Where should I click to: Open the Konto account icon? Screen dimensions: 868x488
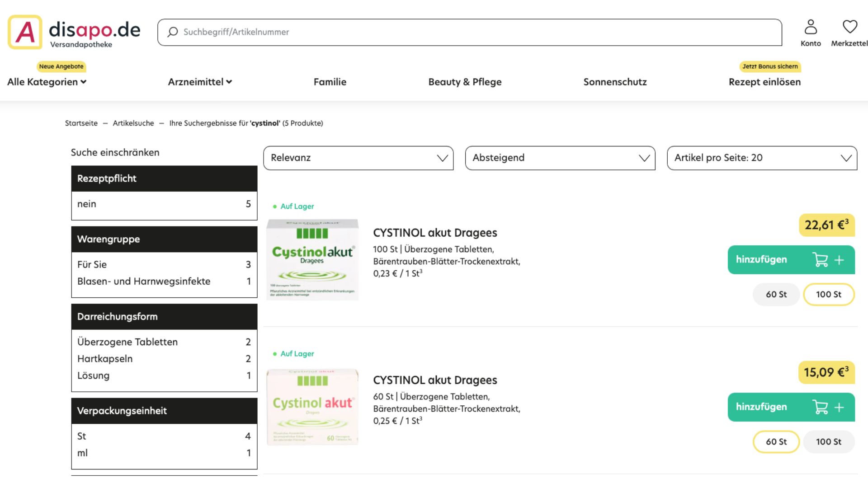[x=810, y=27]
